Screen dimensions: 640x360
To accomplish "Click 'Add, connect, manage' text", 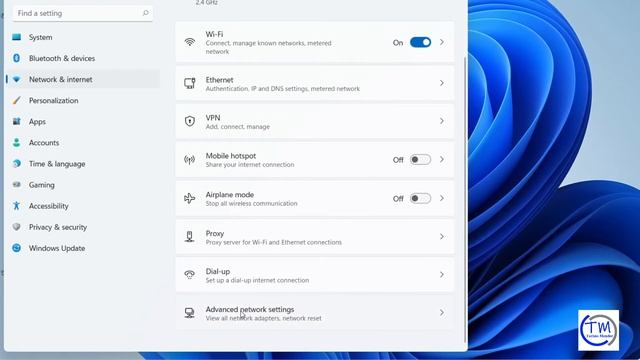I will pyautogui.click(x=238, y=127).
